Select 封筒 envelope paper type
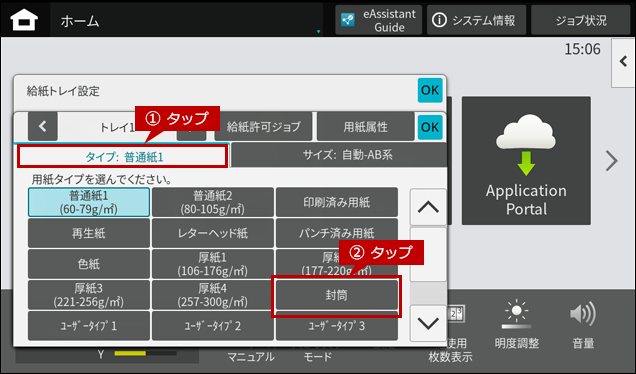The image size is (636, 374). point(337,295)
